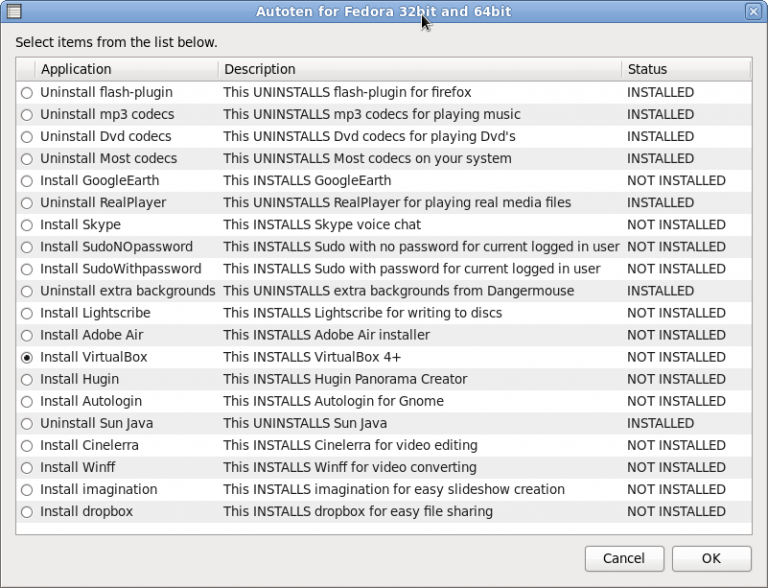Click the NOT INSTALLED status in the VirtualBox row
The image size is (768, 588).
pos(676,357)
